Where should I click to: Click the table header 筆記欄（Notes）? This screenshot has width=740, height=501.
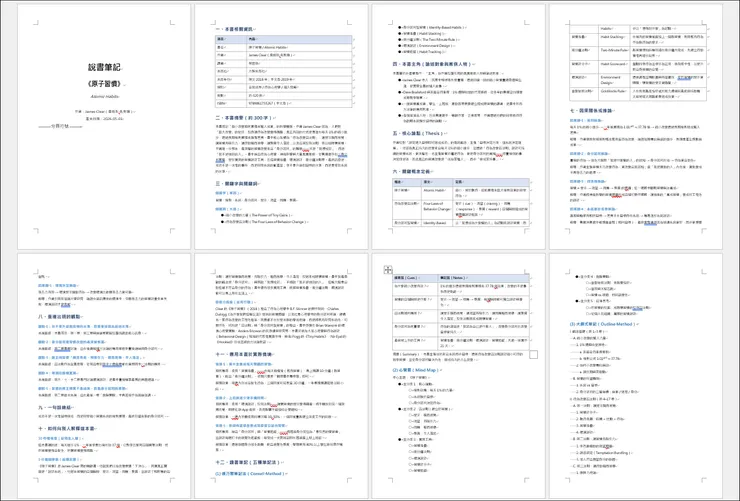coord(483,278)
